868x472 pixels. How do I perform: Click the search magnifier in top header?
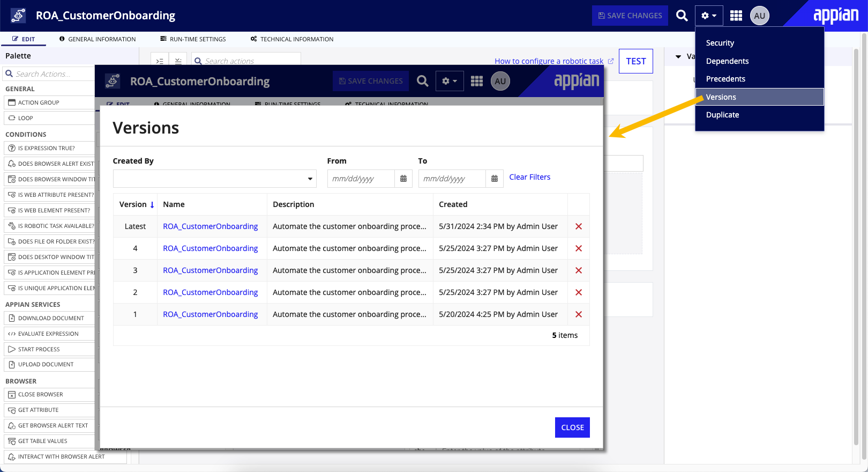click(x=682, y=16)
